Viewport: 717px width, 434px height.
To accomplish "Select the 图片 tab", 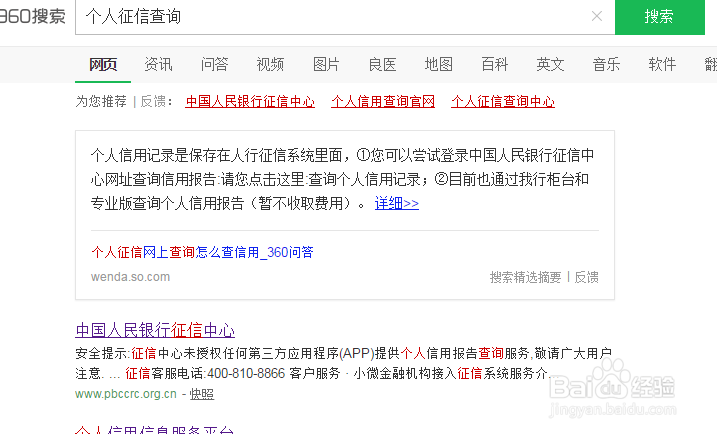I will point(326,64).
